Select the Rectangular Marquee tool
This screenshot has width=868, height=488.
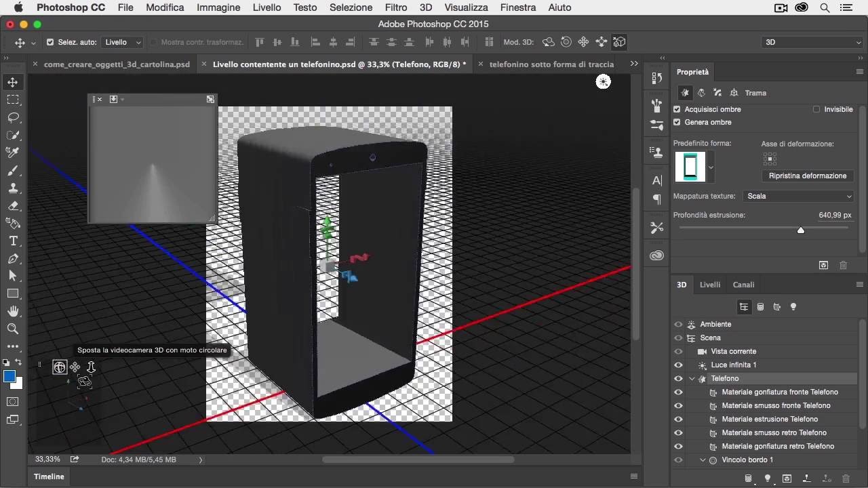click(13, 100)
